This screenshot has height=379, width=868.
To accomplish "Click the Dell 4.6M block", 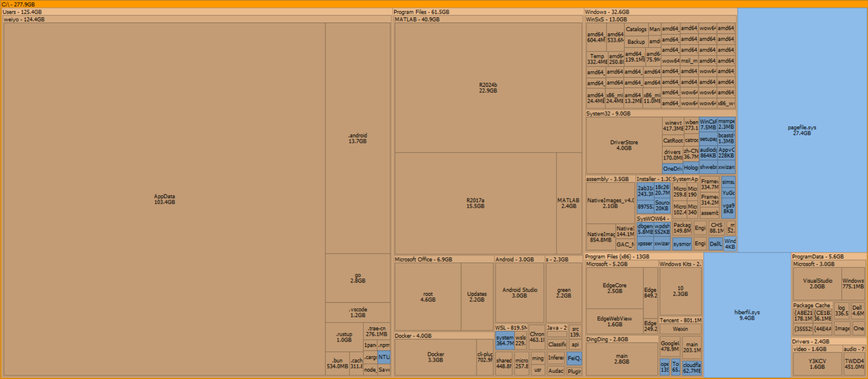I will [x=857, y=311].
